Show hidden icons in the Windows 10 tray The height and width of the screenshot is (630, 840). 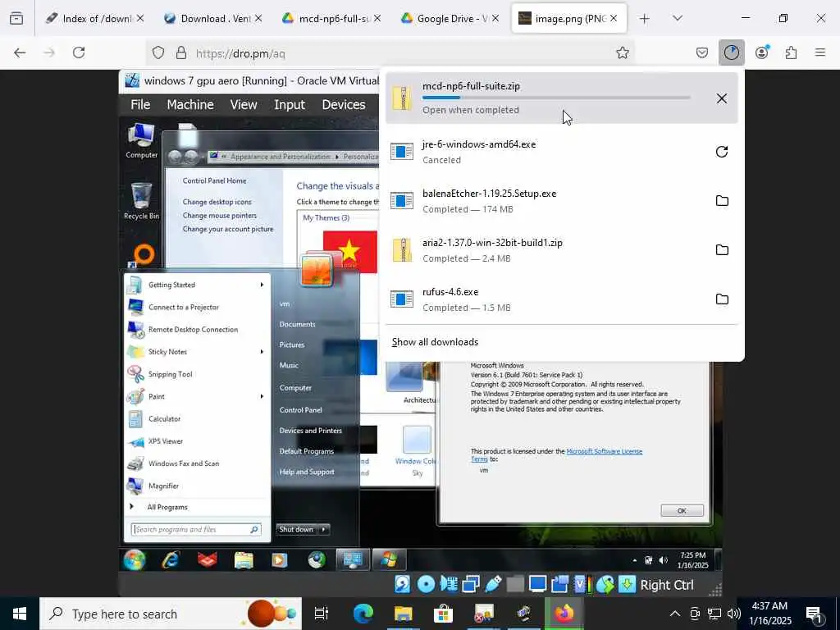(x=675, y=614)
